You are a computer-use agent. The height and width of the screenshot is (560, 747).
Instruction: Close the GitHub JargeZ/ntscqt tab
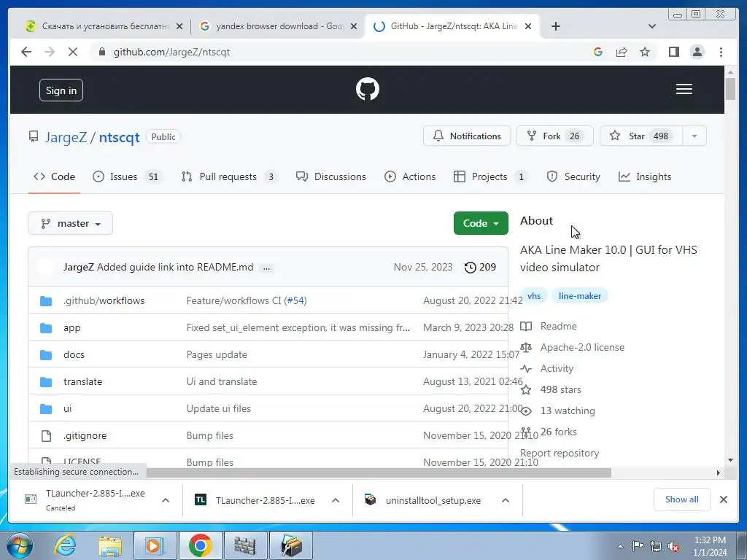[x=528, y=26]
